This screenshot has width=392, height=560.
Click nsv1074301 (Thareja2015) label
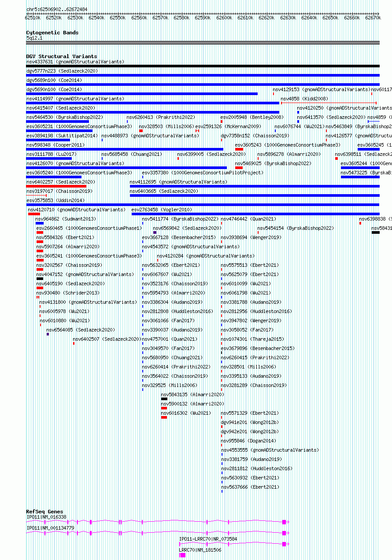coord(252,339)
